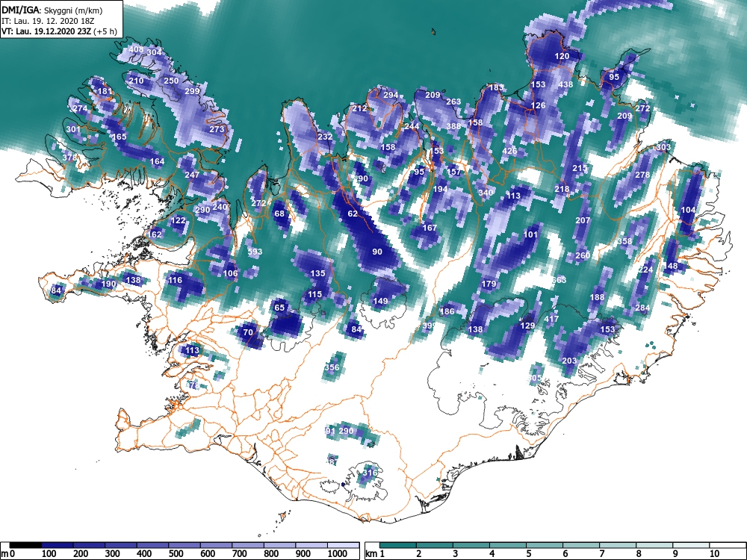Click the visibility value 181 on the map
Viewport: 747px width, 560px height.
(x=105, y=91)
